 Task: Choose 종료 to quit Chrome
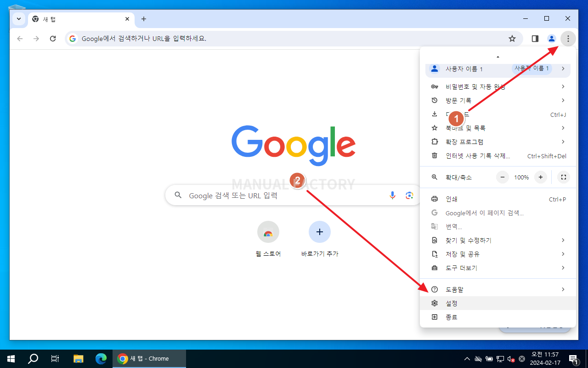(x=498, y=317)
